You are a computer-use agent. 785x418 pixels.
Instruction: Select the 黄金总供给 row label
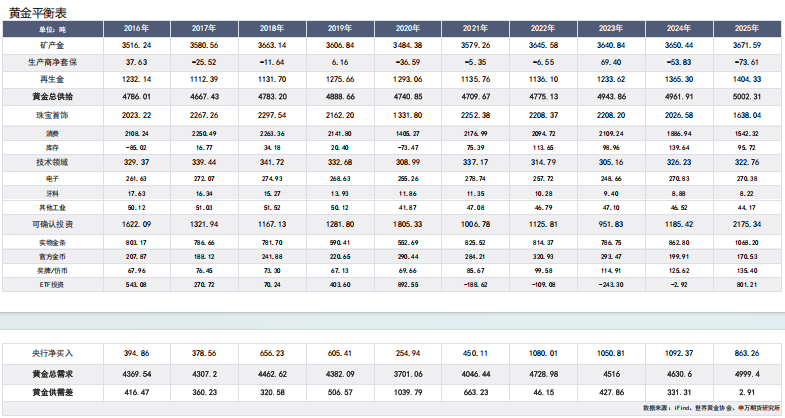click(53, 97)
